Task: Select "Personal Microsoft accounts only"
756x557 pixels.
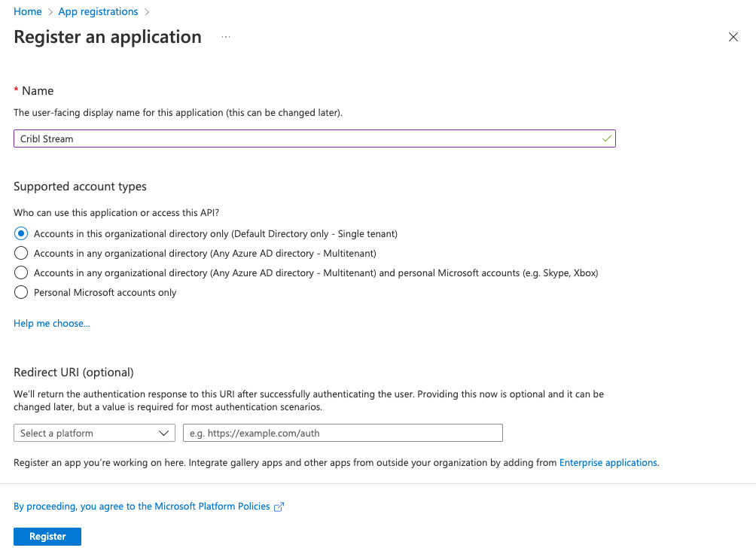Action: tap(20, 292)
